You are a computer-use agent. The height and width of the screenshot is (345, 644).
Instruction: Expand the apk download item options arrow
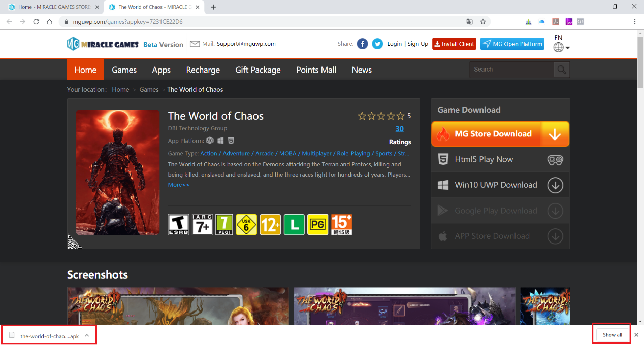(x=87, y=335)
